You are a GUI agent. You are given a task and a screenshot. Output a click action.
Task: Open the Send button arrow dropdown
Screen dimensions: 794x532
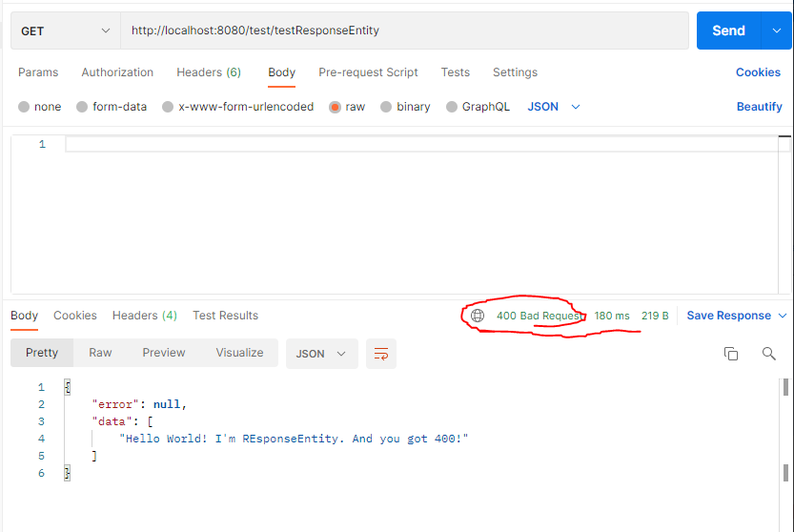coord(776,31)
